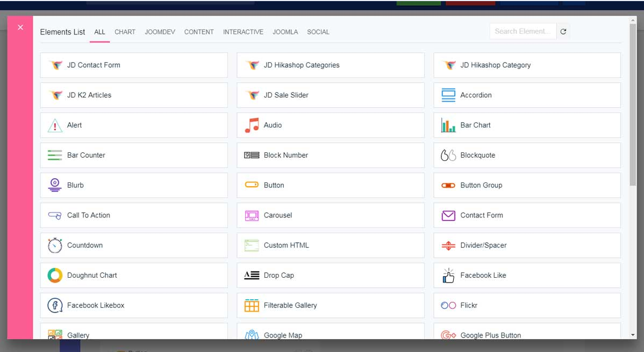Choose the Drop Cap icon
Image resolution: width=644 pixels, height=352 pixels.
click(252, 275)
